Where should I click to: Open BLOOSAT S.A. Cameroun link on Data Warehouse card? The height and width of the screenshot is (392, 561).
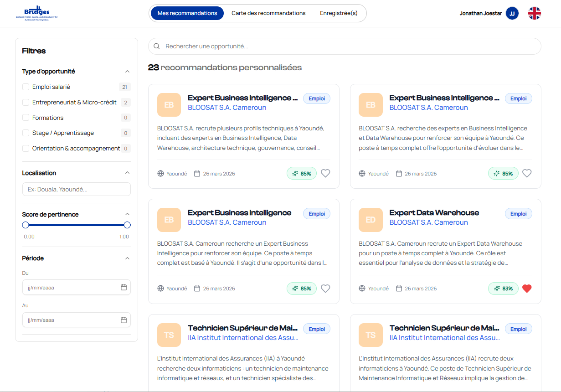tap(429, 222)
